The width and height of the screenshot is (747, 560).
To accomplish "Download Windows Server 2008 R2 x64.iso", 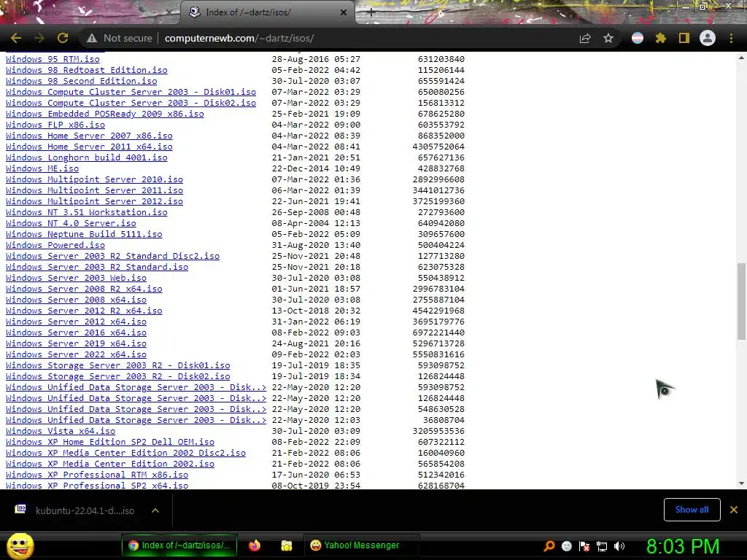I will pos(83,289).
